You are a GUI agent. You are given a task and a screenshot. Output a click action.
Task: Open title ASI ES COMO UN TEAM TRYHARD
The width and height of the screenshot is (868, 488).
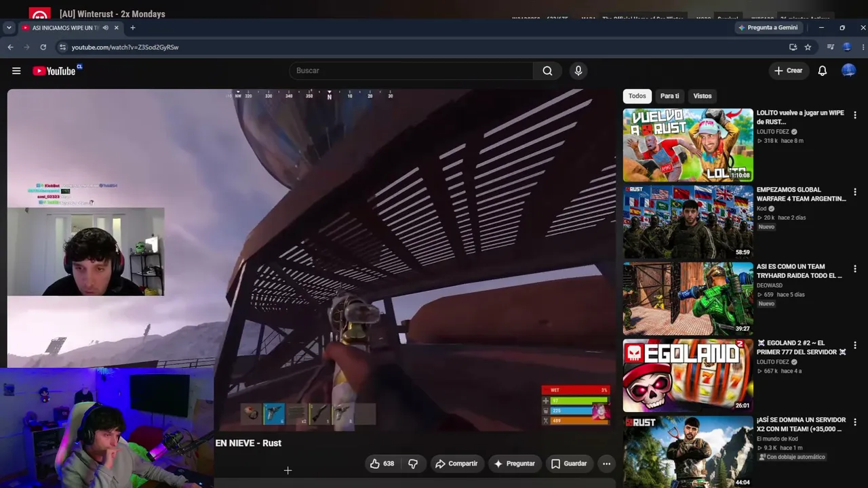point(800,271)
